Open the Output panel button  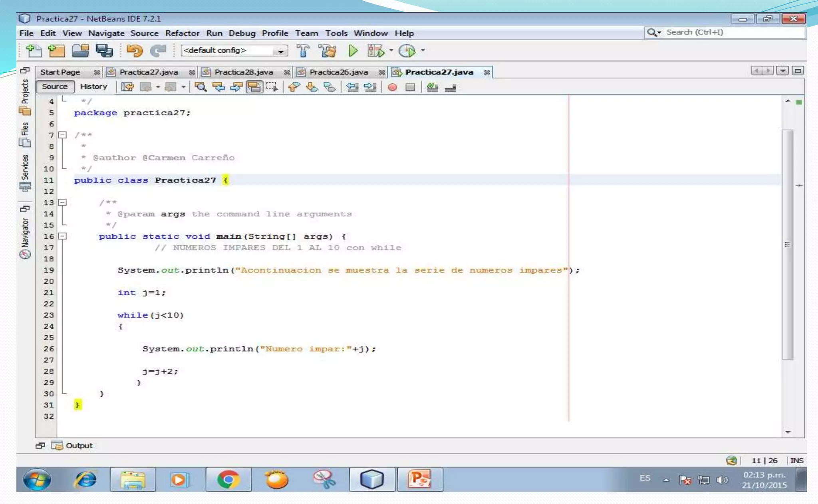point(73,446)
